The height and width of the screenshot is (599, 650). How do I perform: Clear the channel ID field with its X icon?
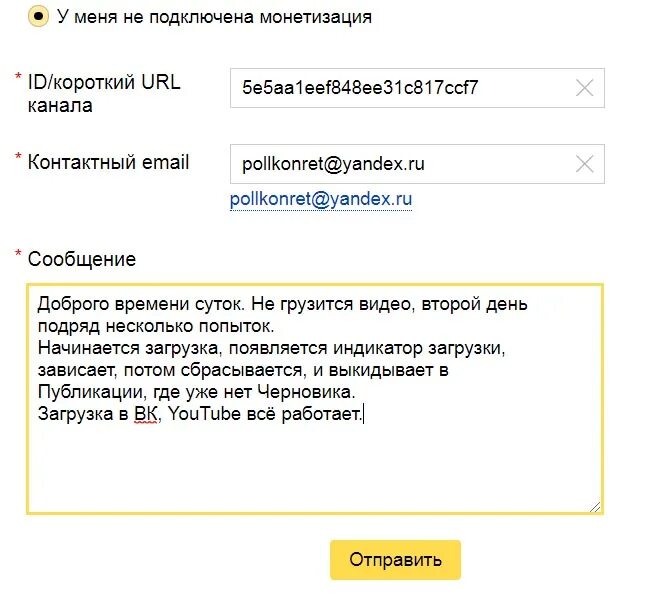coord(585,88)
